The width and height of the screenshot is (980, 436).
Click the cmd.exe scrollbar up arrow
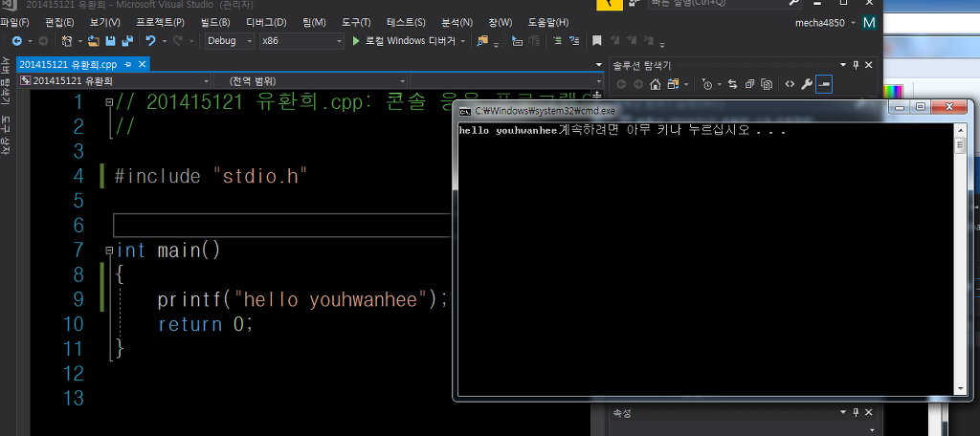click(x=960, y=129)
